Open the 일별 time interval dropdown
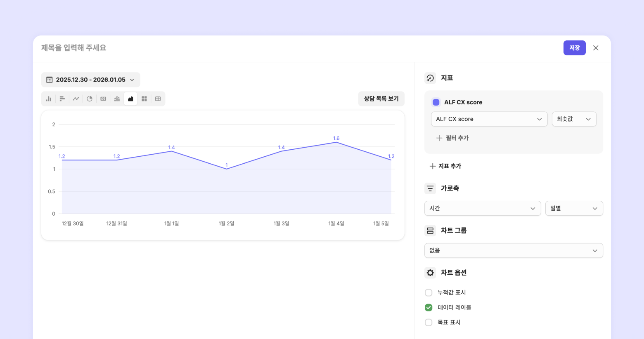Screen dimensions: 644x339 click(574, 209)
